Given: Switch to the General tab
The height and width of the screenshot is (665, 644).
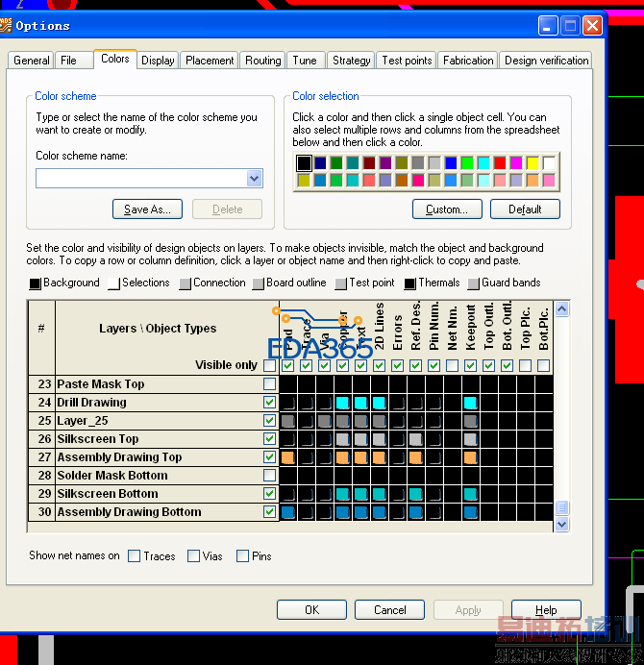Looking at the screenshot, I should pyautogui.click(x=31, y=61).
